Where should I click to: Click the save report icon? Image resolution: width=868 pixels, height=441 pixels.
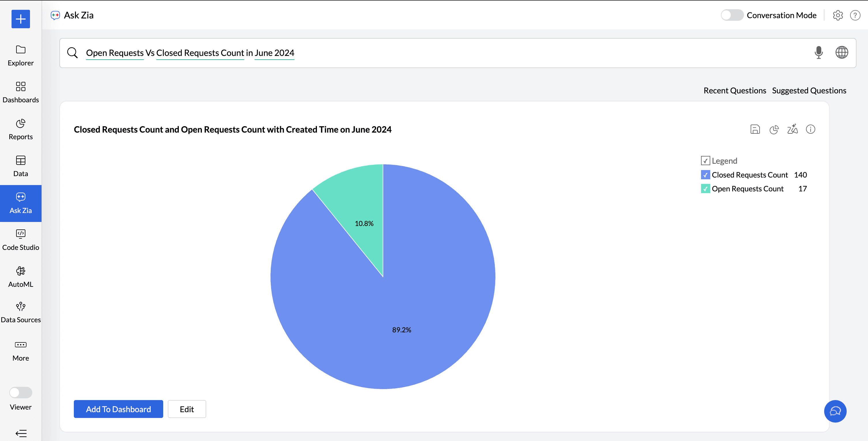[x=755, y=129]
